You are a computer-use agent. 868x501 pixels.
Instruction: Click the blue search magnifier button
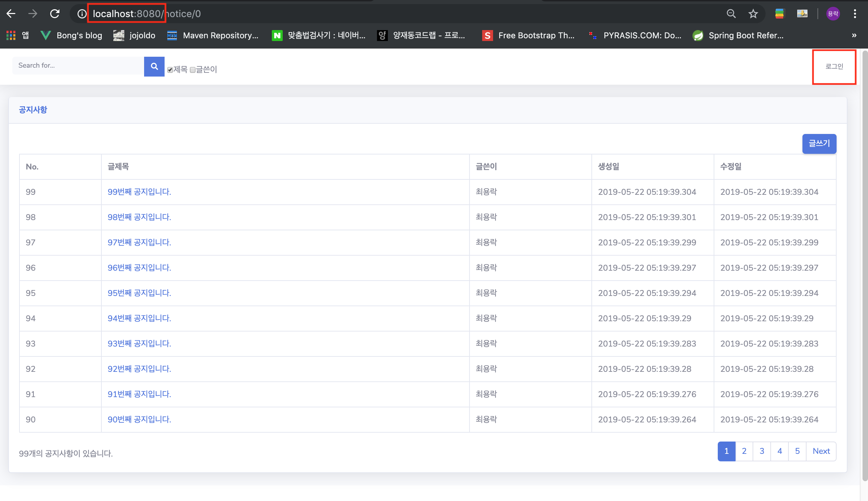[x=154, y=66]
